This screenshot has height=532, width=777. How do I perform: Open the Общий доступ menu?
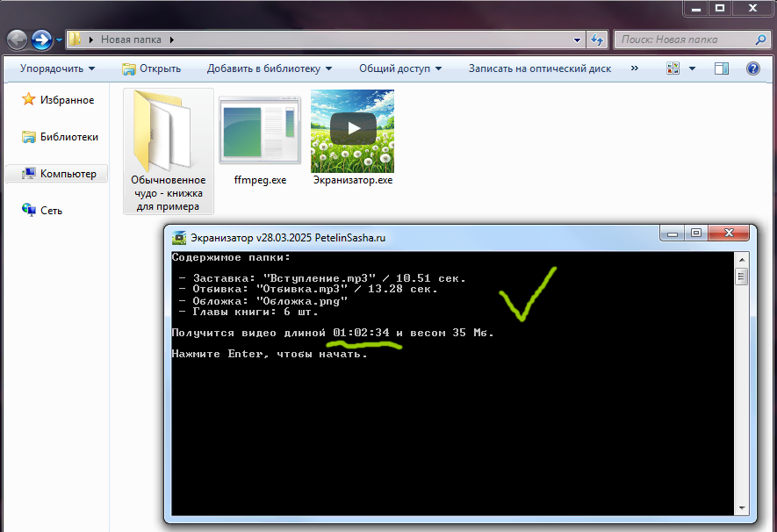pyautogui.click(x=400, y=68)
